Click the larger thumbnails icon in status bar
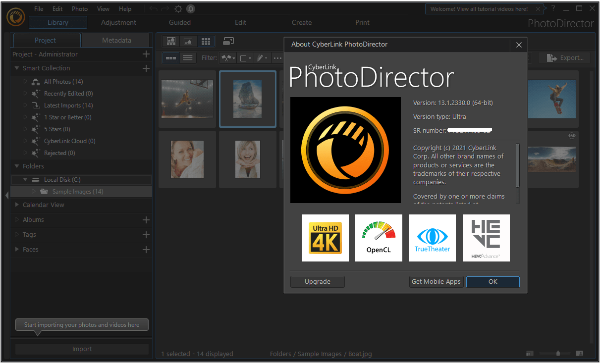601x364 pixels. click(579, 354)
